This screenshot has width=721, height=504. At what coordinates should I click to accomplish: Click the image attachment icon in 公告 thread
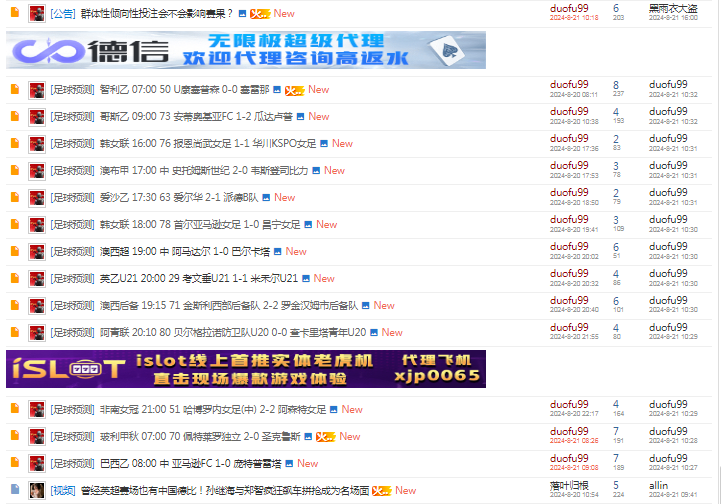[242, 14]
